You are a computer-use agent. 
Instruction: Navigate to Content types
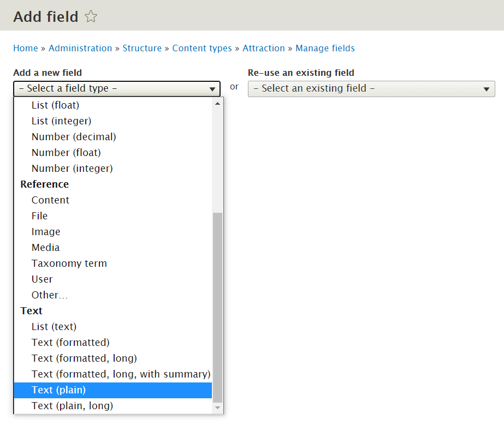202,48
